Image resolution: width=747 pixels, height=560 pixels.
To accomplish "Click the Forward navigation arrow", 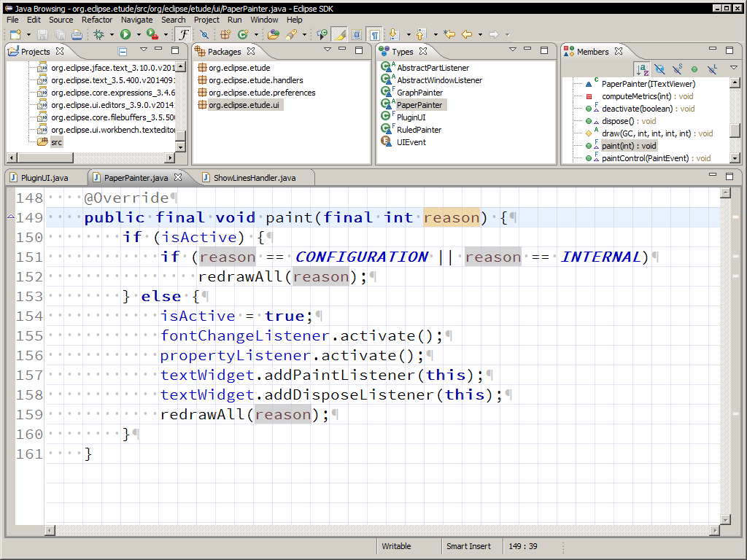I will 494,34.
